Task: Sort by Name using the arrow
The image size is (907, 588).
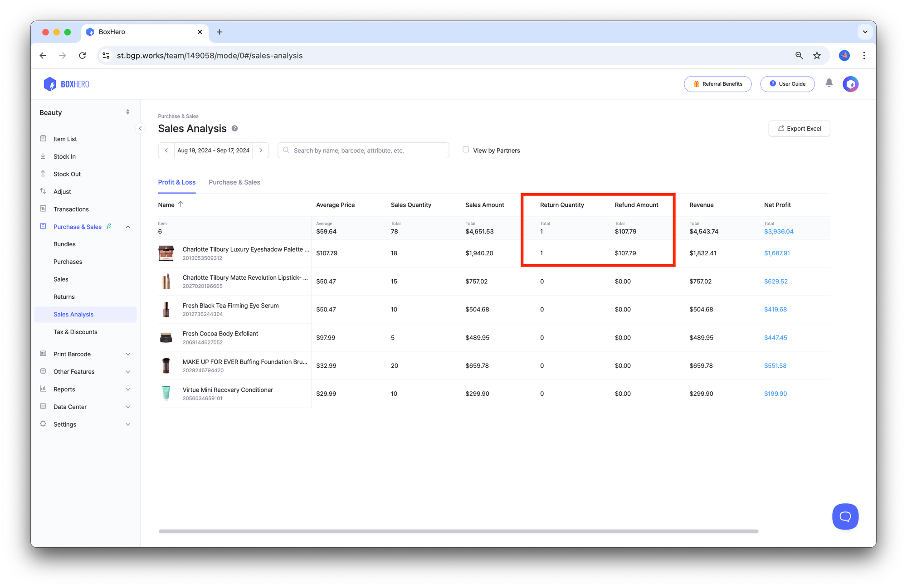Action: (180, 204)
